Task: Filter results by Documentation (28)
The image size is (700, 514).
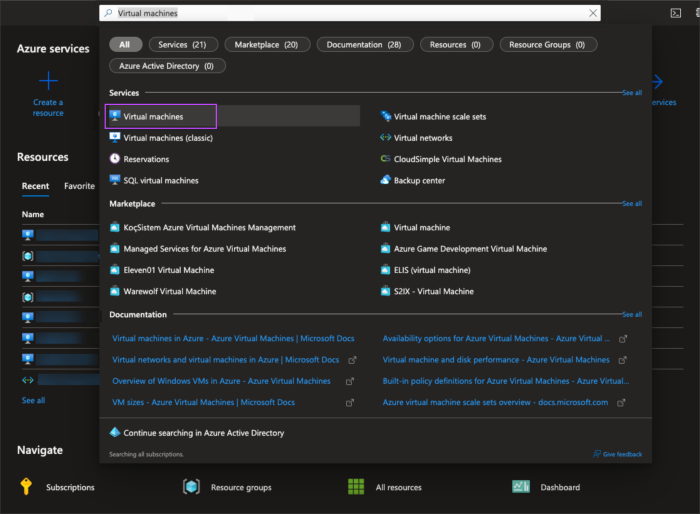Action: (365, 44)
